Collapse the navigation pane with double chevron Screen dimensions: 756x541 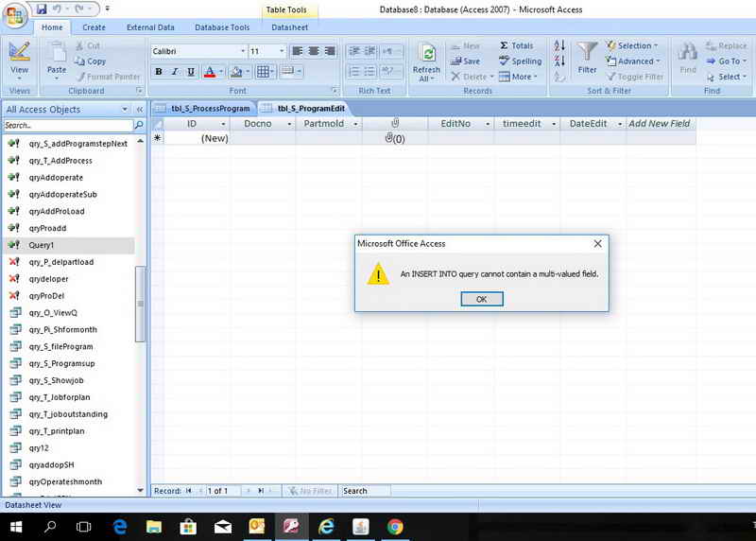click(140, 110)
